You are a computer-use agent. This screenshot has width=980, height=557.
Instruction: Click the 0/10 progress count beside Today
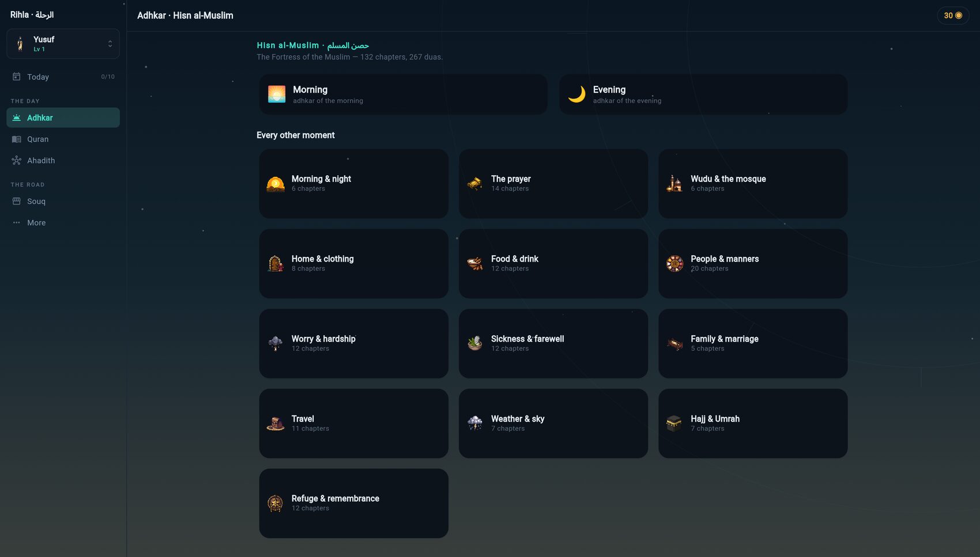(x=108, y=77)
